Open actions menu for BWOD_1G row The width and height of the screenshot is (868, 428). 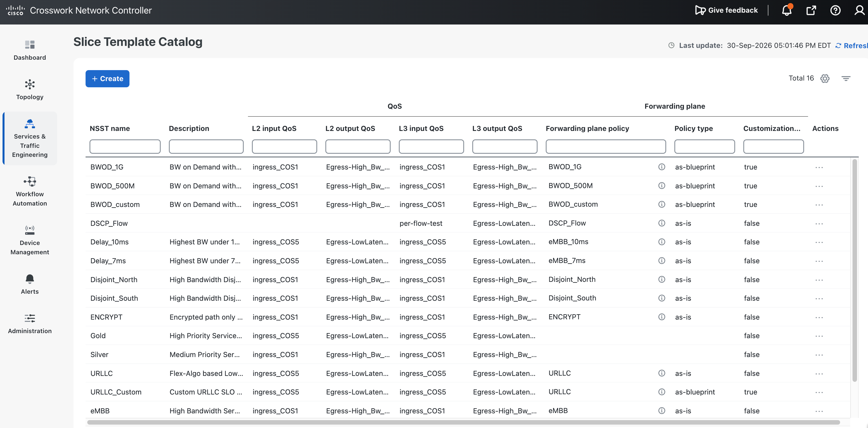[819, 168]
